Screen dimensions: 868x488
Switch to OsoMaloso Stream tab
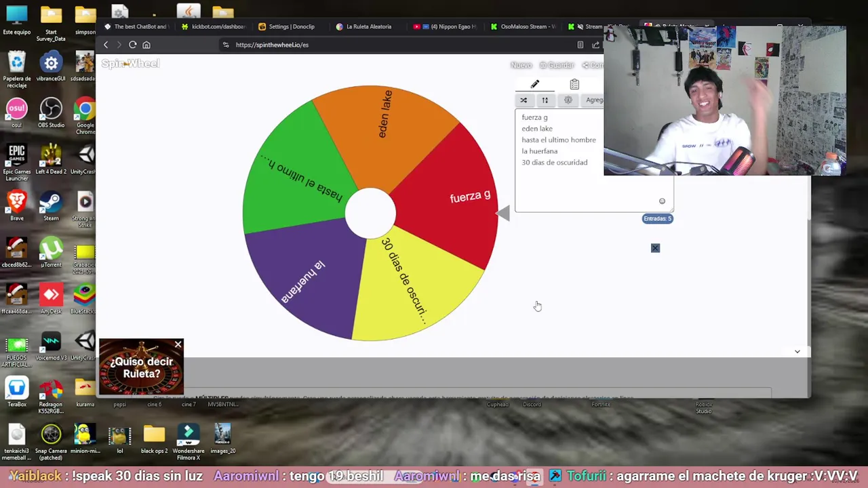[x=523, y=26]
